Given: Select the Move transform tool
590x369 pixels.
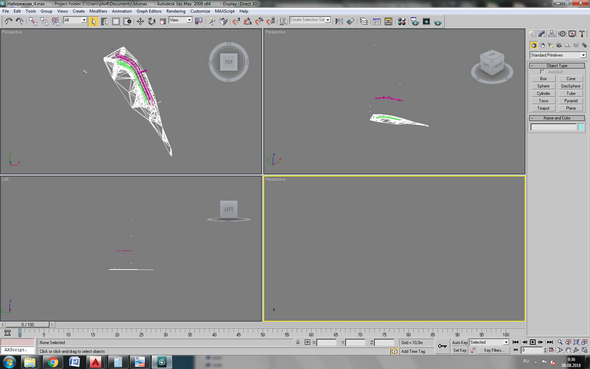Looking at the screenshot, I should [x=140, y=21].
